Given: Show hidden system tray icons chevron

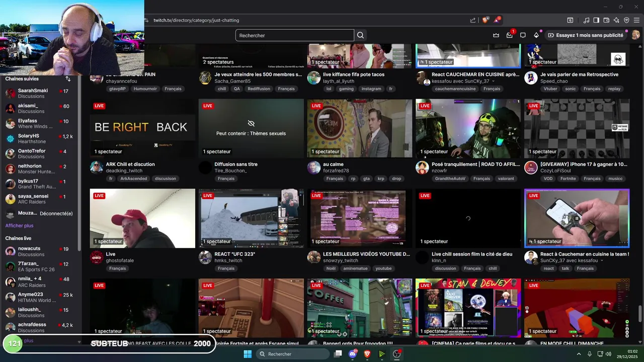Looking at the screenshot, I should [579, 354].
